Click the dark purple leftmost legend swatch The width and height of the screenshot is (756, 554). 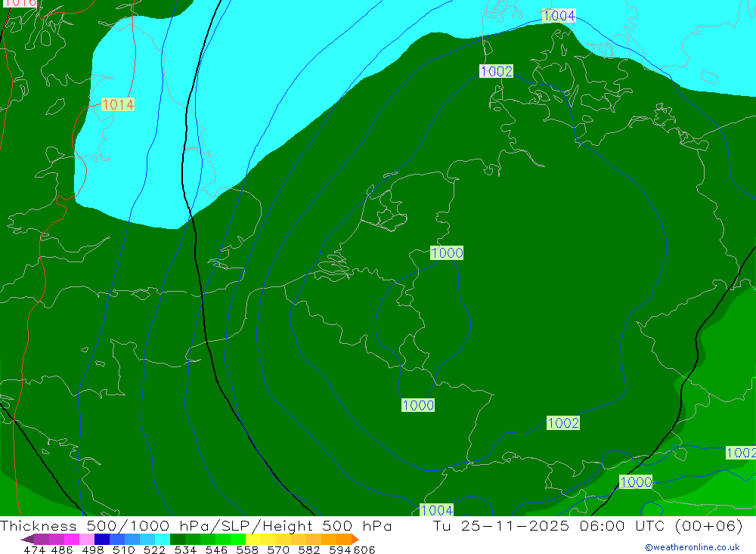(x=27, y=539)
